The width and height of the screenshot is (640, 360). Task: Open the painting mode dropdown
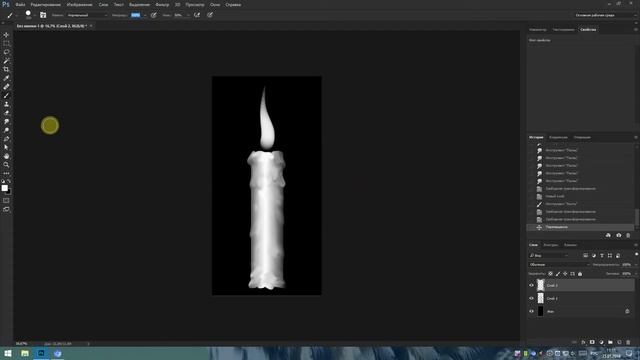87,15
